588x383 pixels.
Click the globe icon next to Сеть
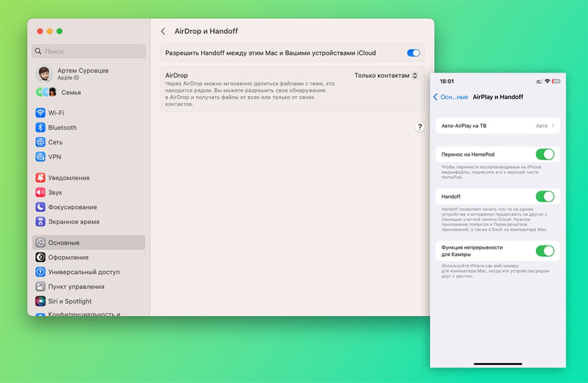pos(40,142)
